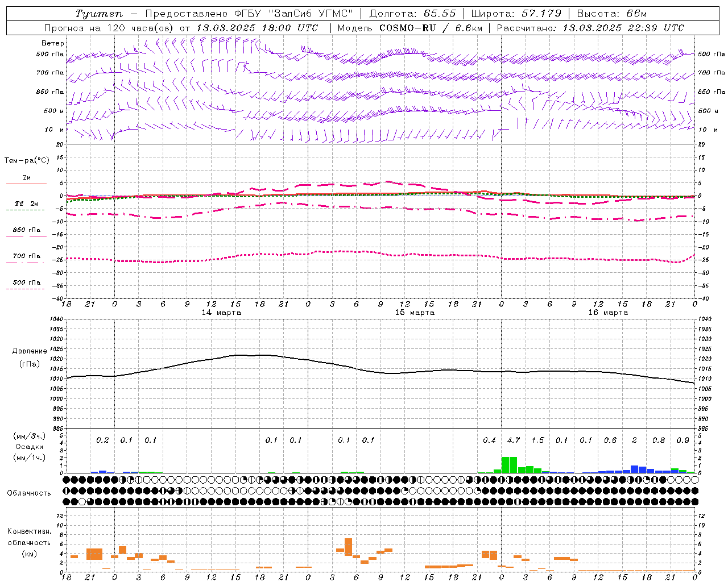Image resolution: width=728 pixels, height=582 pixels.
Task: Click the tallest blue precipitation bar on 16 марта
Action: pyautogui.click(x=634, y=469)
